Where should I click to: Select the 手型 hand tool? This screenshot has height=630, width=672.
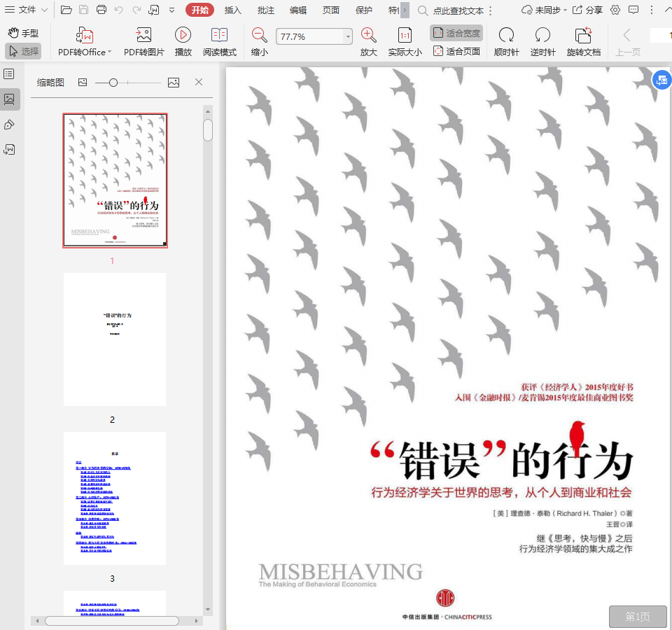click(x=24, y=33)
